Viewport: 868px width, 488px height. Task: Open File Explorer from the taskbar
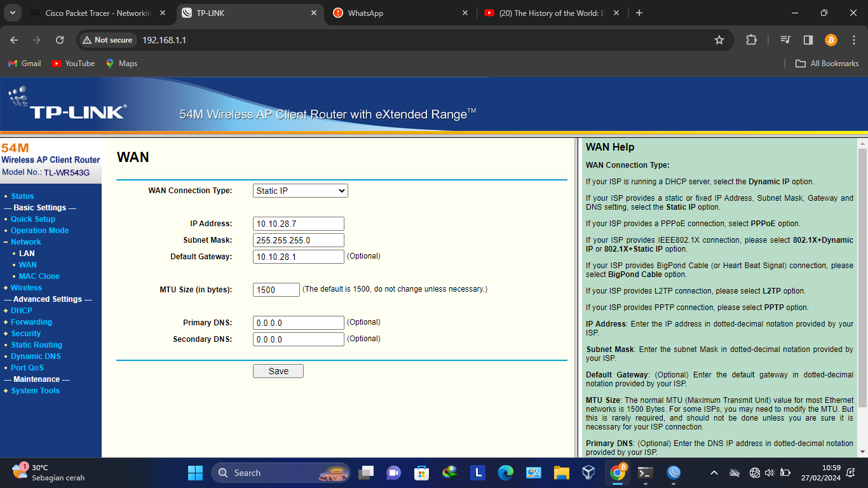[561, 473]
